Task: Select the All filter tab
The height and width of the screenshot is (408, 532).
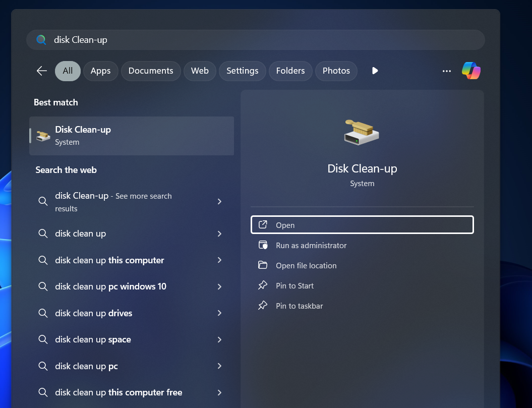Action: pyautogui.click(x=68, y=71)
